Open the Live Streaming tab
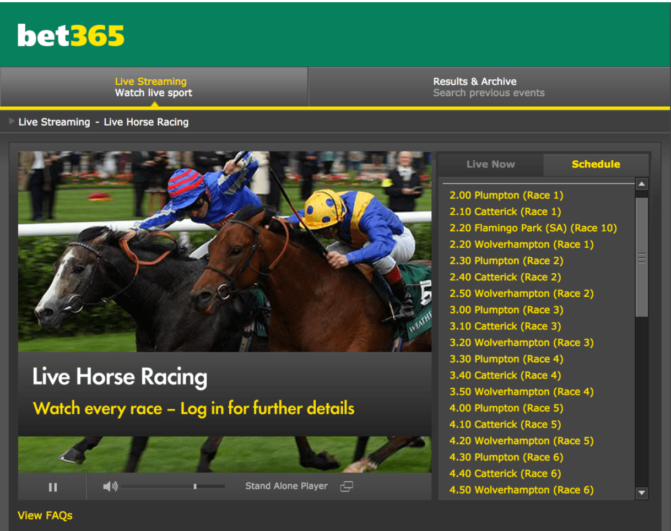 154,87
